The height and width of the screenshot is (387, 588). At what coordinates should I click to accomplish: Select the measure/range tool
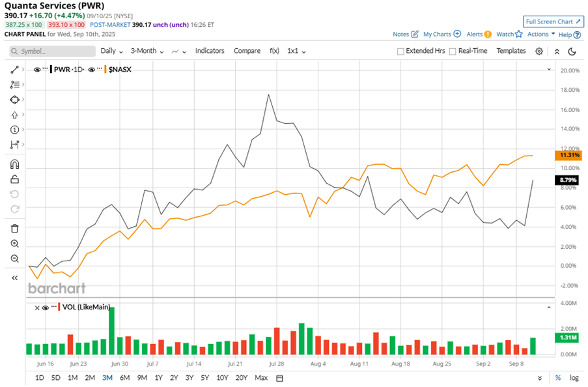(x=14, y=145)
